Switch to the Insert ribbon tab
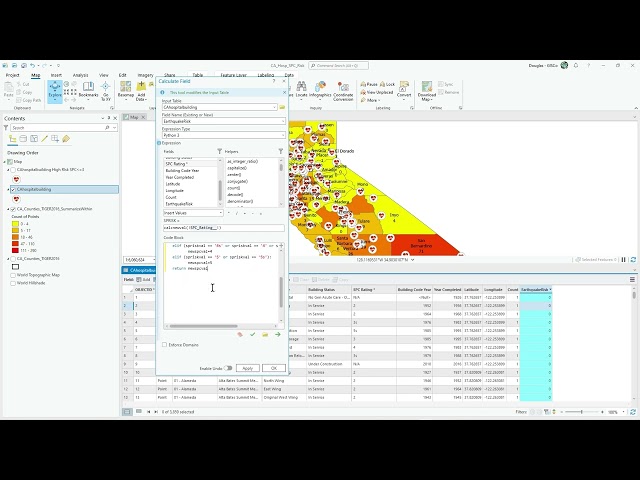 pyautogui.click(x=56, y=75)
